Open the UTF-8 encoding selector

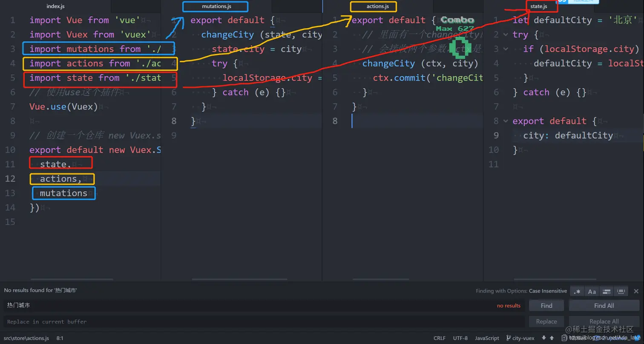point(460,338)
